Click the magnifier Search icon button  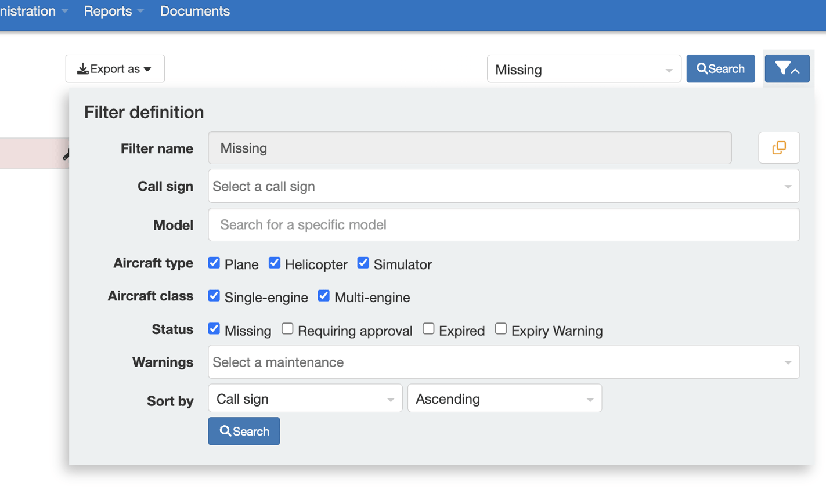(703, 68)
